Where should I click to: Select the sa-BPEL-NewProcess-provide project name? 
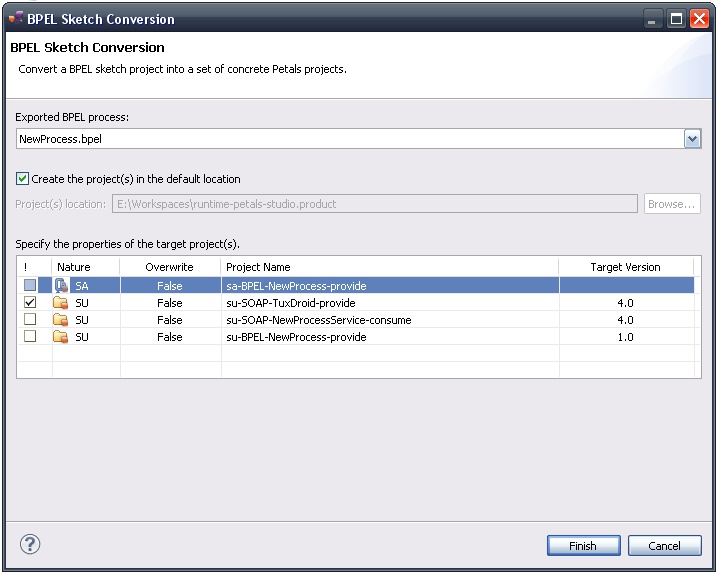296,286
